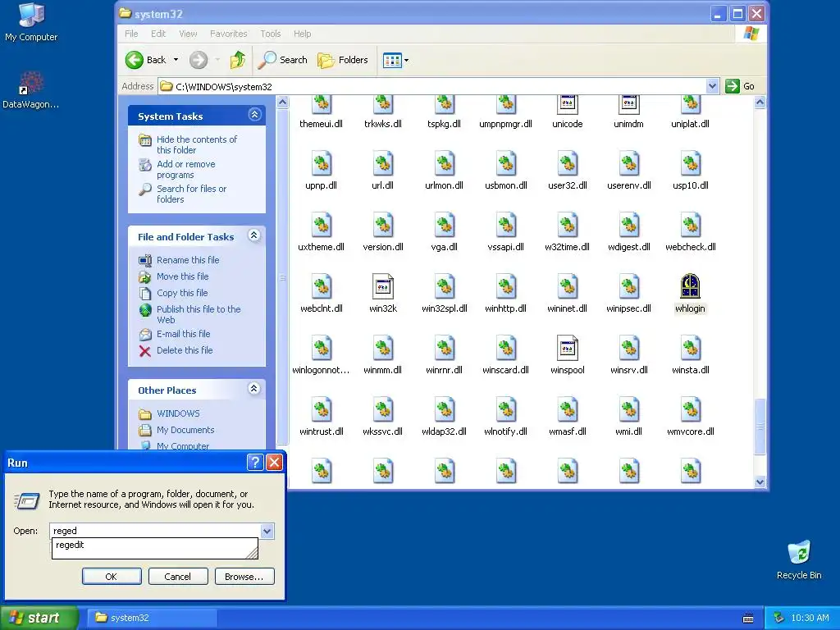Collapse the File and Folder Tasks panel
840x630 pixels.
click(x=254, y=235)
